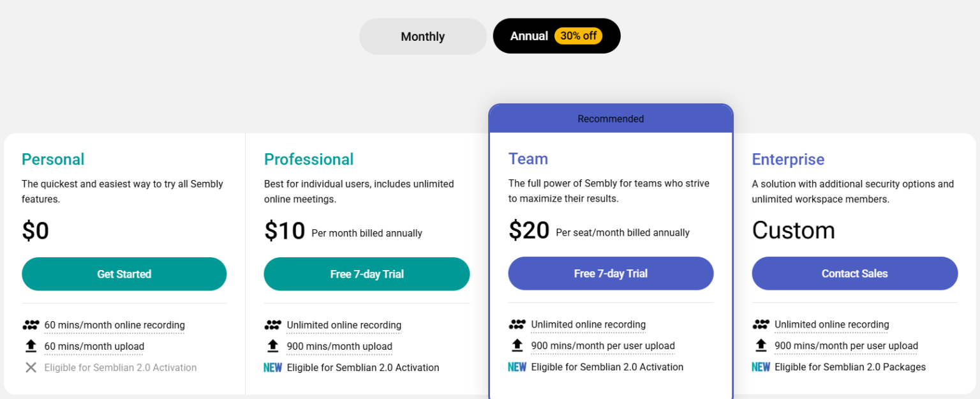Click 60 mins/month upload link under Personal
This screenshot has width=980, height=399.
pyautogui.click(x=94, y=345)
